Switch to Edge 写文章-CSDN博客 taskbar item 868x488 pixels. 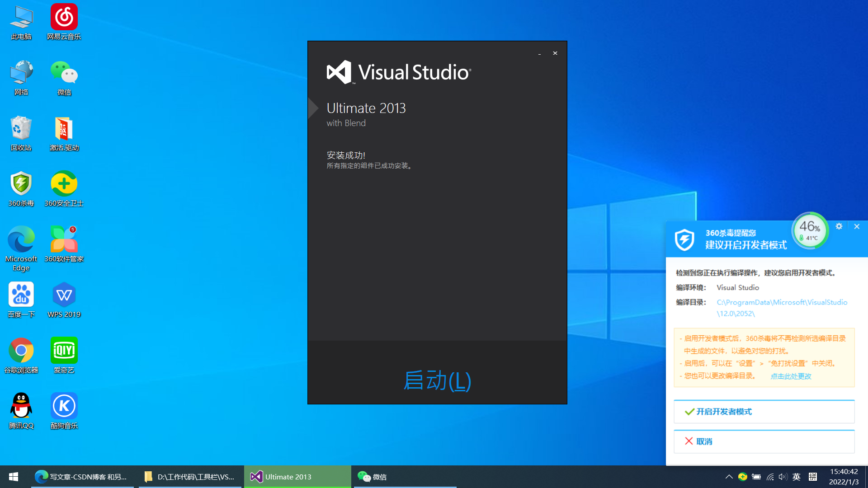82,477
